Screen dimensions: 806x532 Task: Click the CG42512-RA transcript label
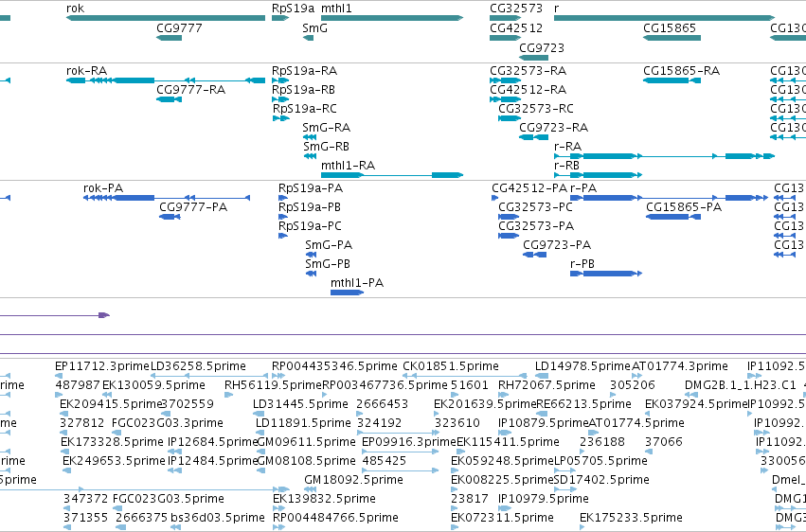point(528,89)
